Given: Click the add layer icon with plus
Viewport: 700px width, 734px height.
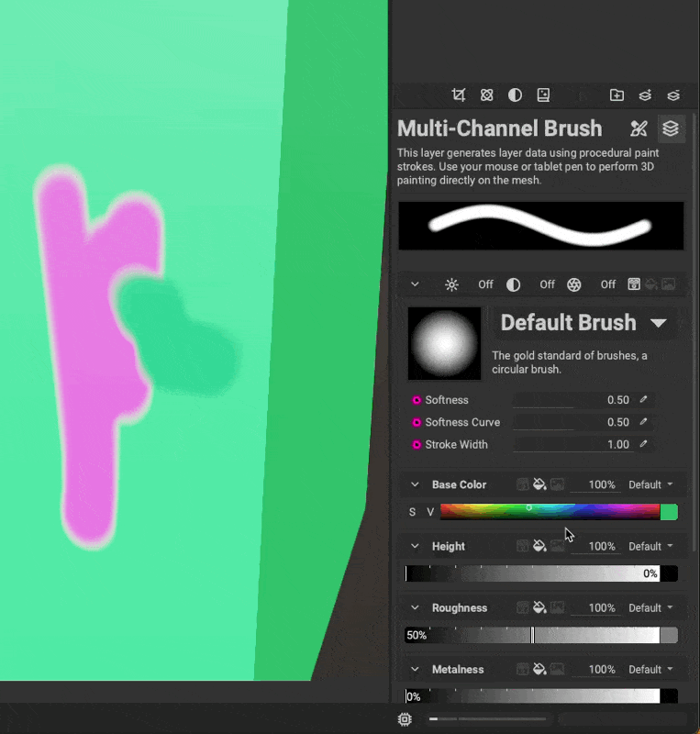Looking at the screenshot, I should 645,95.
